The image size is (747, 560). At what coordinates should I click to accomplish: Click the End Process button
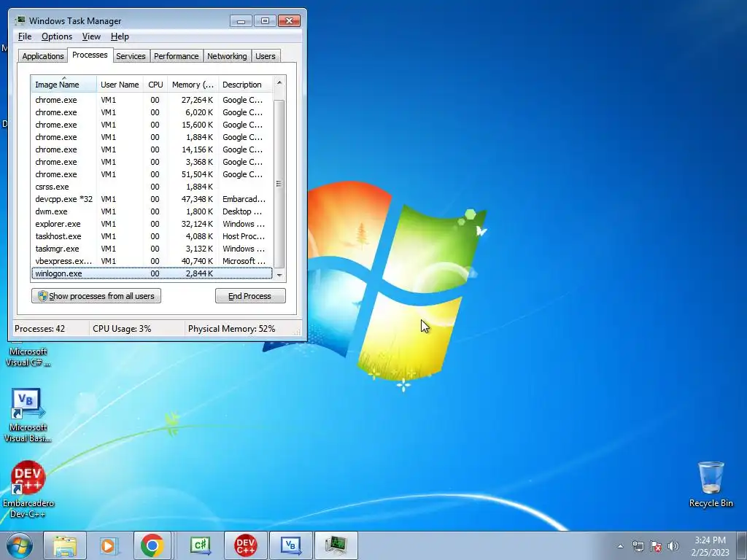[x=251, y=296]
